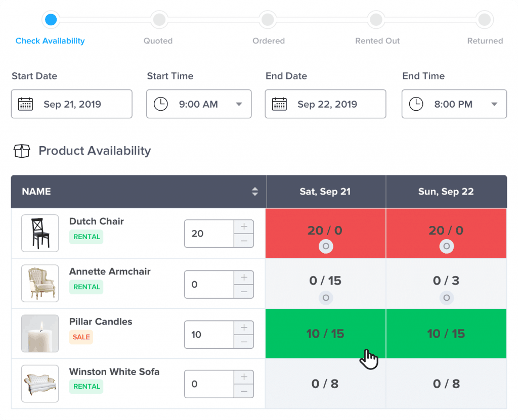The width and height of the screenshot is (518, 420).
Task: Open the End Time dropdown
Action: click(494, 104)
